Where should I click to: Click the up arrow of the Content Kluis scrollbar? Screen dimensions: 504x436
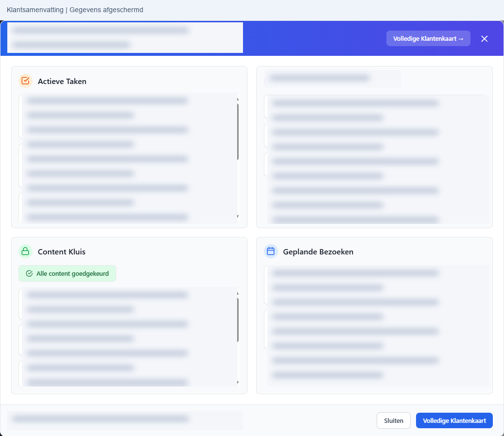pos(238,293)
